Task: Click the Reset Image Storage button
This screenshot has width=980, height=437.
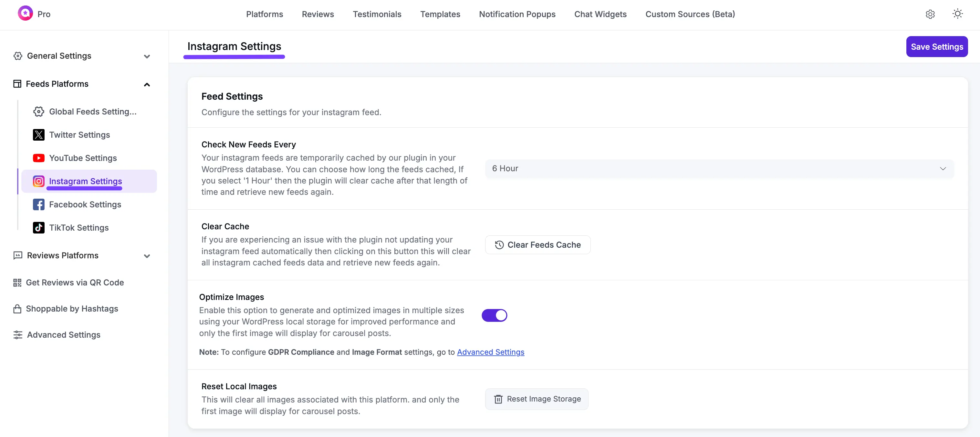Action: [x=537, y=399]
